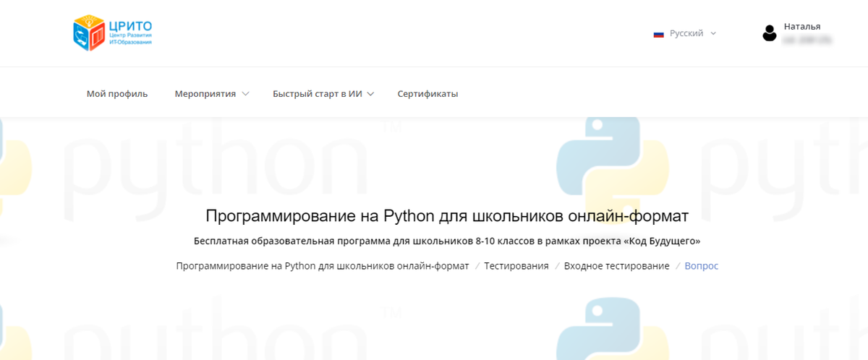Click the user name Наталья
This screenshot has height=360, width=868.
802,26
